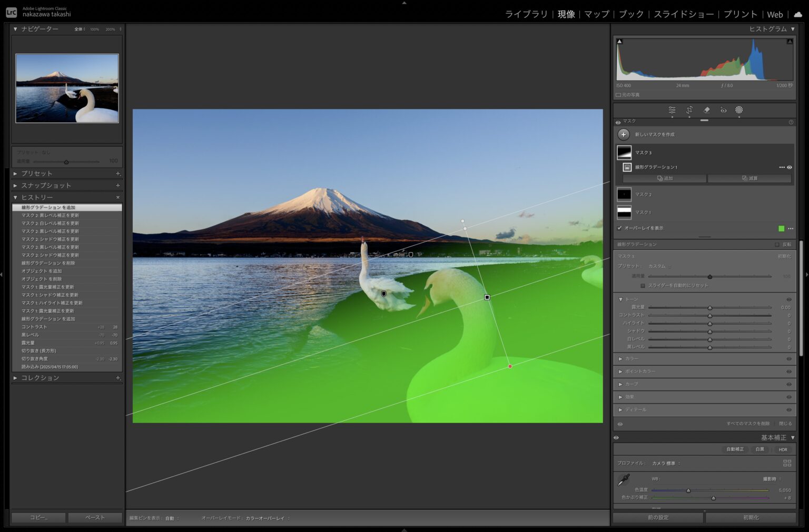Uncheck the オーバーレイを表示 checkbox
The width and height of the screenshot is (809, 532).
[619, 228]
